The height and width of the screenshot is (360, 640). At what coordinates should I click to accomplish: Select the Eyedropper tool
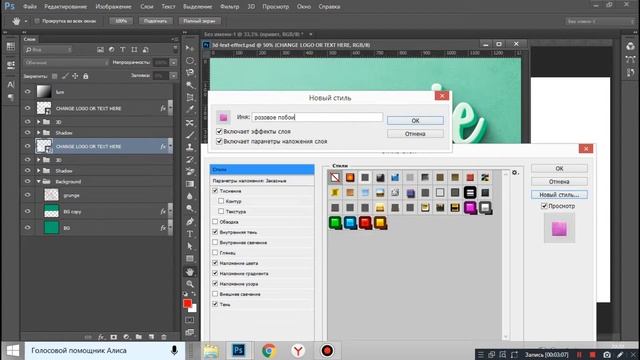(x=190, y=109)
